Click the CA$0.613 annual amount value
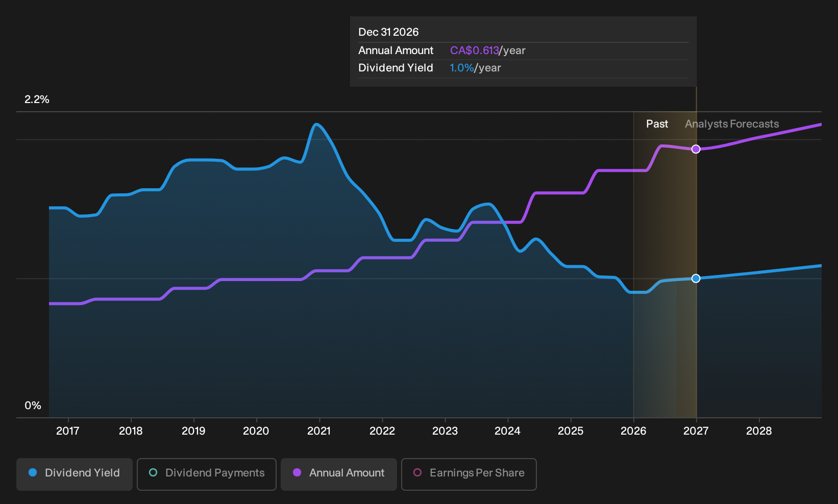Image resolution: width=838 pixels, height=504 pixels. coord(474,51)
